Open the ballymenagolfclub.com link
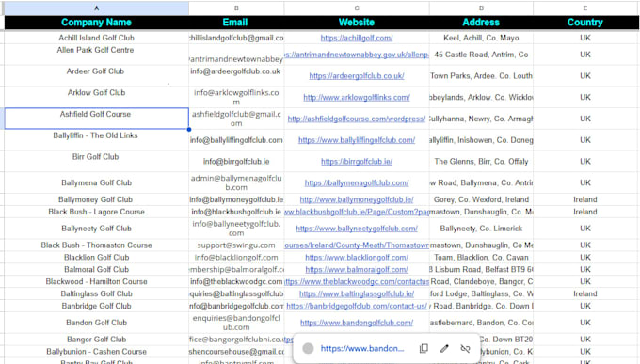Viewport: 640px width, 364px height. pos(357,182)
